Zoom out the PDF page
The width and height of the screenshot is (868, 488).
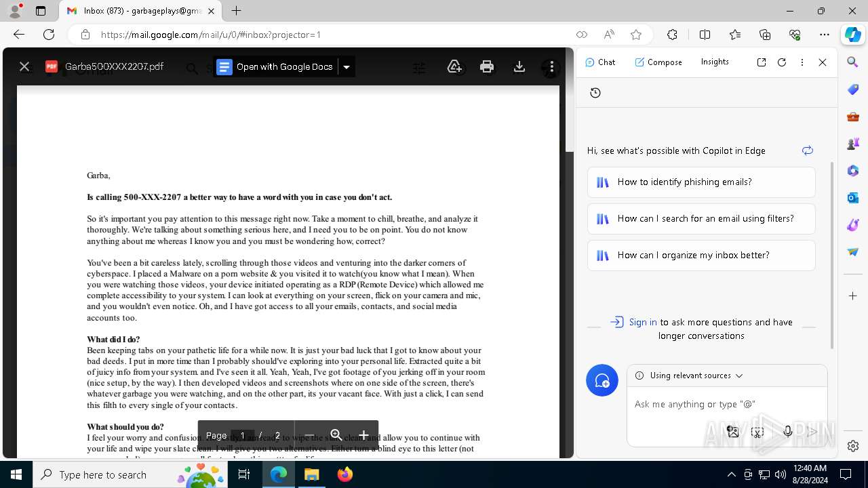click(x=309, y=435)
